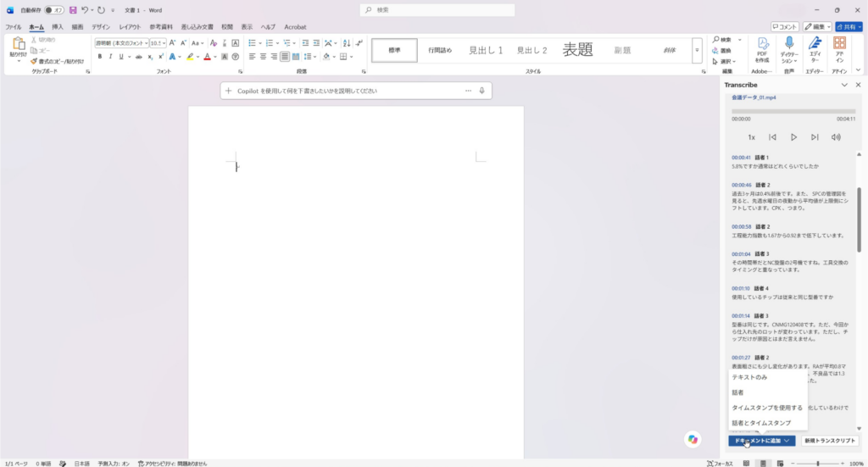Apply subscript formatting
868x467 pixels.
pos(150,57)
